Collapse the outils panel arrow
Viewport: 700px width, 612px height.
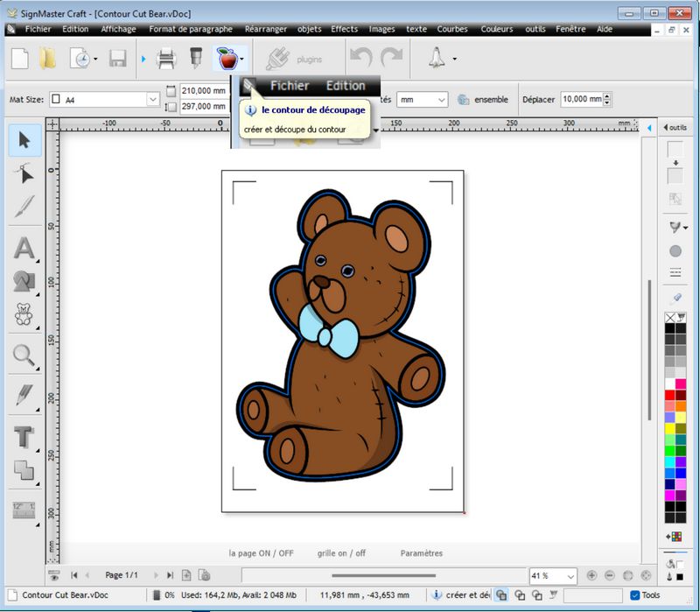click(x=666, y=127)
